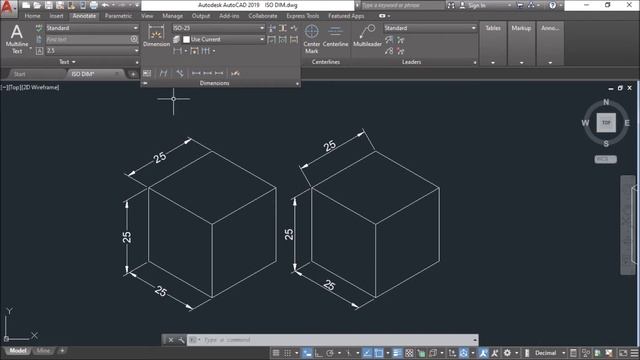640x360 pixels.
Task: Click the WCS button below the ViewCube
Action: point(605,159)
